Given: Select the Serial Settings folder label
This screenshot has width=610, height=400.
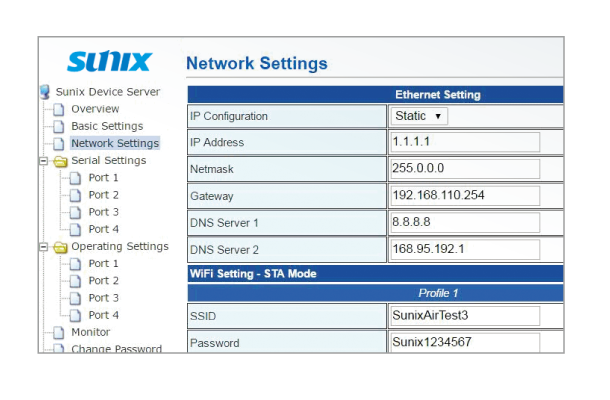Looking at the screenshot, I should tap(109, 161).
